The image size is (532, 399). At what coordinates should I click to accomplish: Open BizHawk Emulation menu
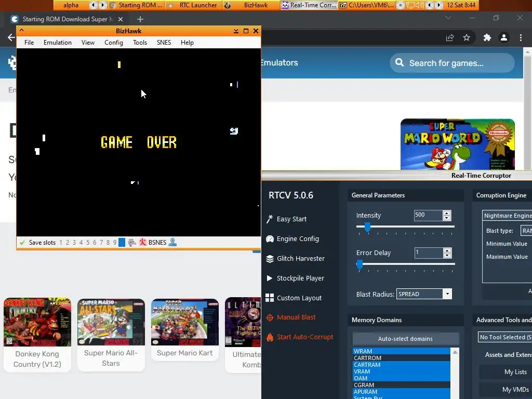pyautogui.click(x=58, y=43)
